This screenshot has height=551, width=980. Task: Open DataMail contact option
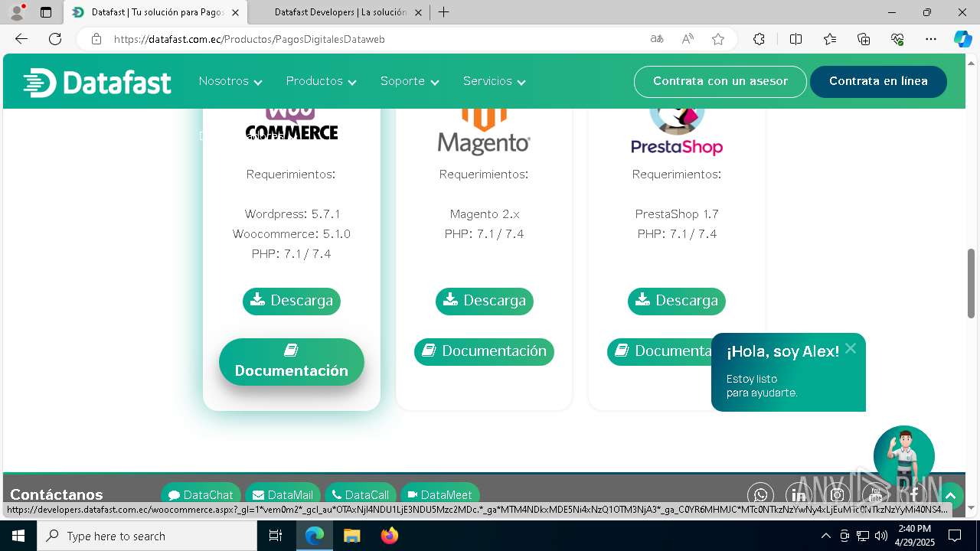[283, 494]
